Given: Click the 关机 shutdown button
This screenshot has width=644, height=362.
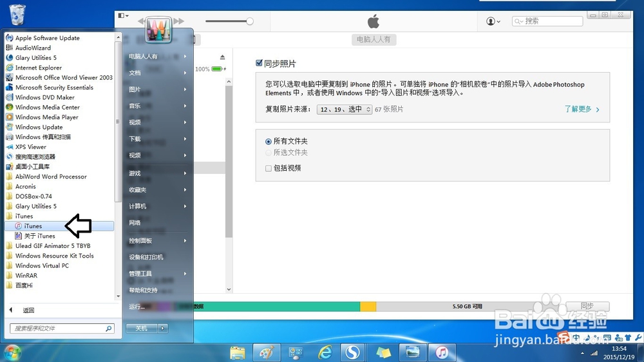Looking at the screenshot, I should [x=142, y=329].
